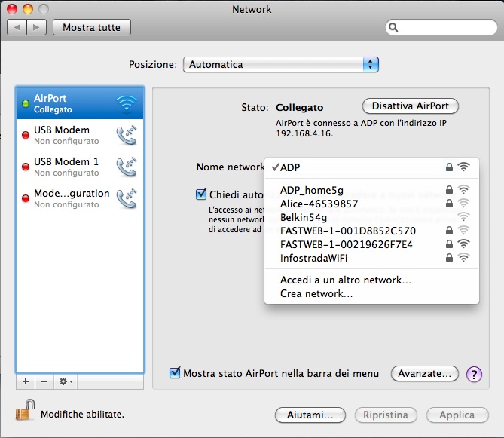Choose InfostradaWiFi network
504x438 pixels.
click(x=371, y=258)
